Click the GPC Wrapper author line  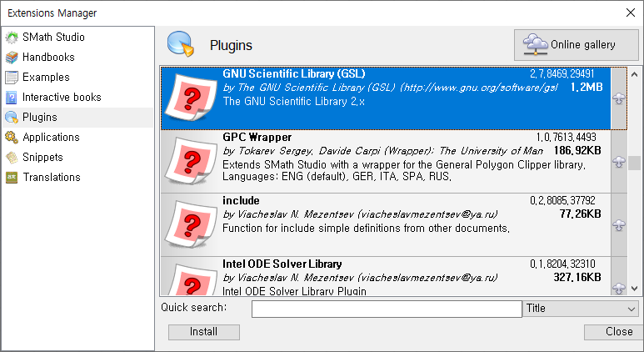(383, 151)
